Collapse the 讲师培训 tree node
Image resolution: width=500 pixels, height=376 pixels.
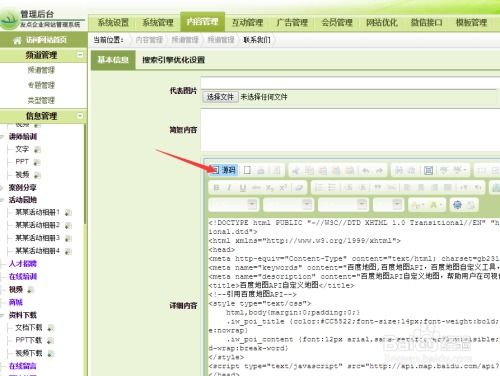tap(2, 136)
